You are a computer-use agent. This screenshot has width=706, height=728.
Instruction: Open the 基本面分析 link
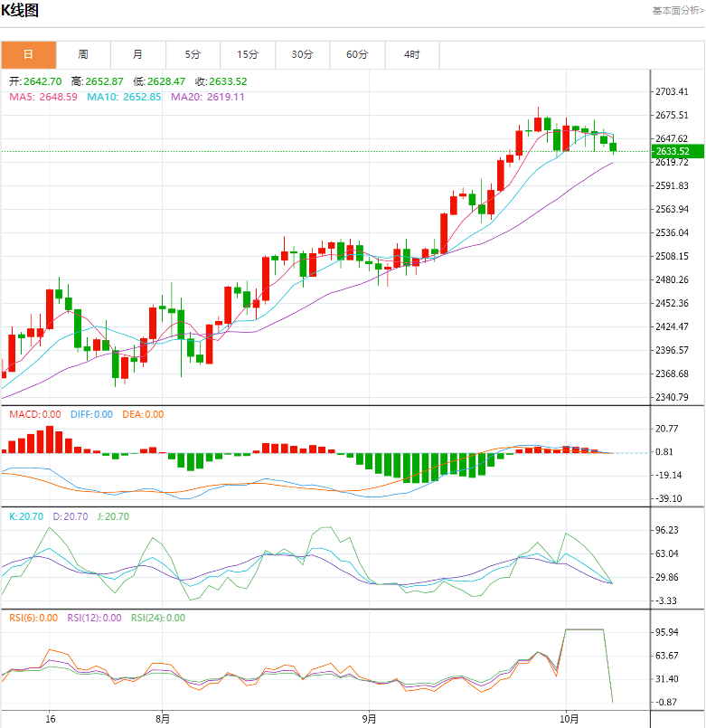[678, 11]
